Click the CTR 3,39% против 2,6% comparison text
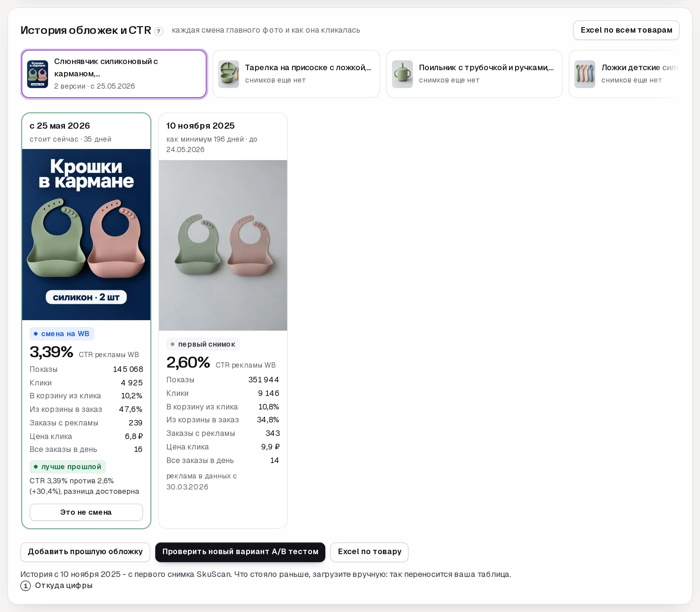Screen dimensions: 700x612 click(x=84, y=486)
